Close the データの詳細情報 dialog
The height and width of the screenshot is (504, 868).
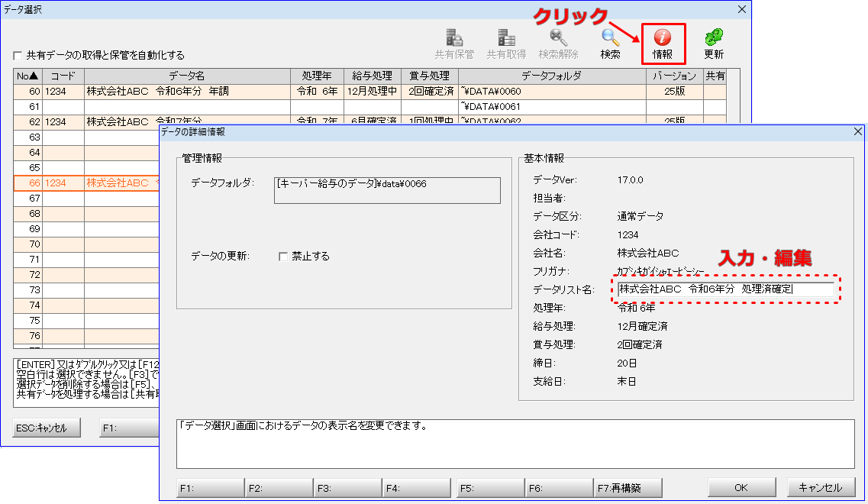point(857,132)
